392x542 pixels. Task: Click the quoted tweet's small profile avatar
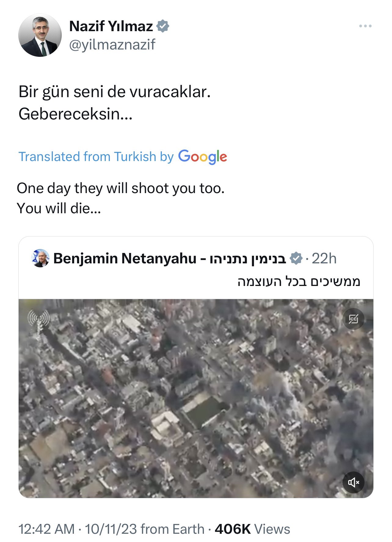click(40, 258)
